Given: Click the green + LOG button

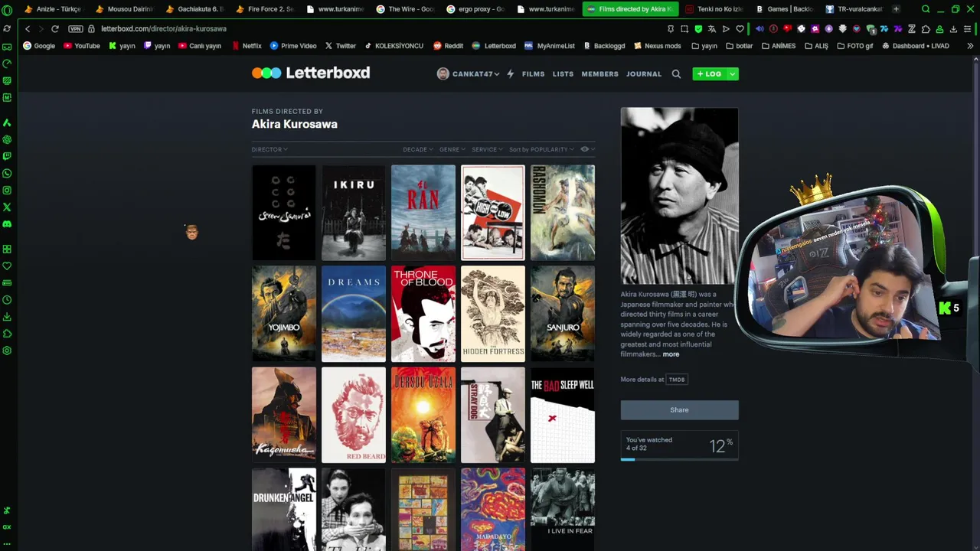Looking at the screenshot, I should 710,74.
